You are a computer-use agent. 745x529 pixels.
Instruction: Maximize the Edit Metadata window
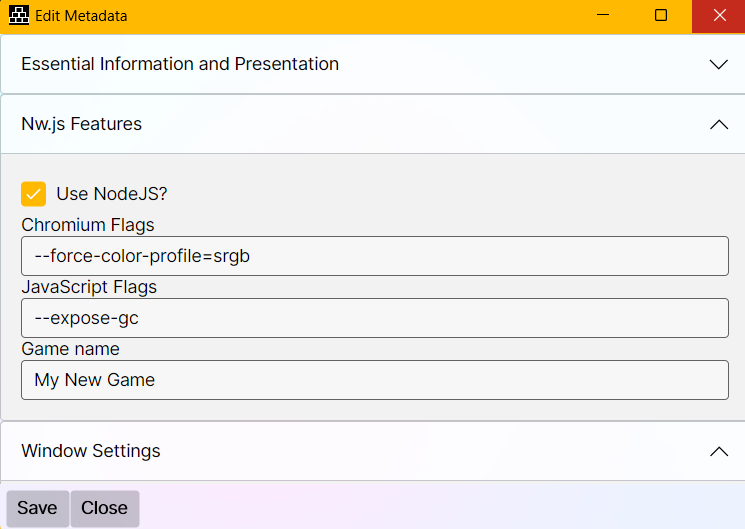[661, 16]
